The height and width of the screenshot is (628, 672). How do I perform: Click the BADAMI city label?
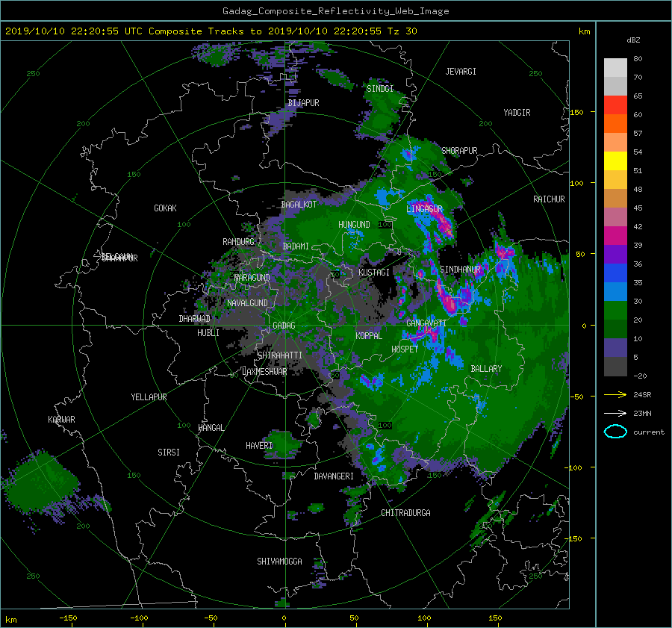pyautogui.click(x=296, y=246)
